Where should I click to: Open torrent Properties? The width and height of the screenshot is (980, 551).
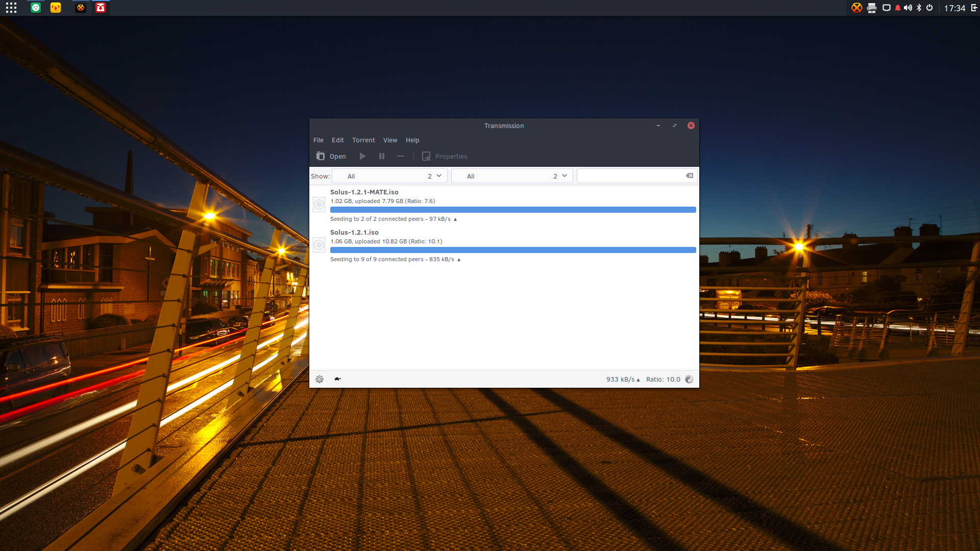pyautogui.click(x=445, y=156)
